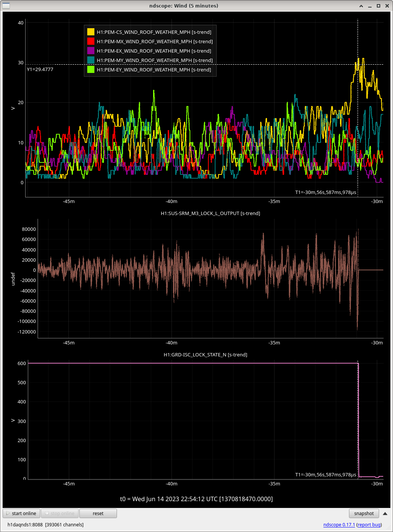393x532 pixels.
Task: Click the snapshot button
Action: coord(364,513)
